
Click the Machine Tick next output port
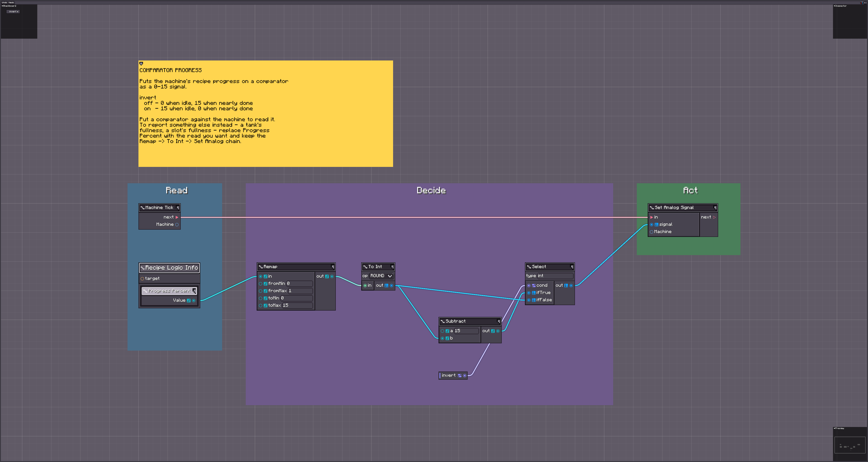pos(177,217)
